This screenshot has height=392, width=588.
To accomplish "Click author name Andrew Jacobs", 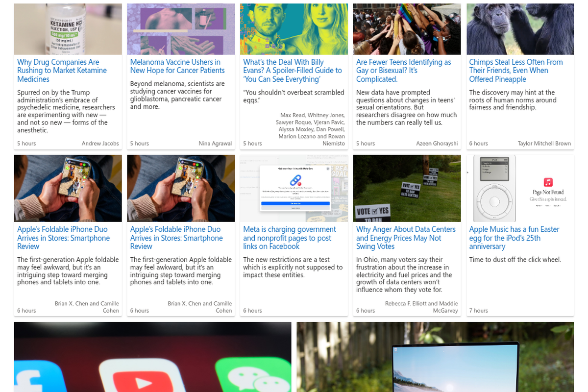I will click(x=100, y=144).
